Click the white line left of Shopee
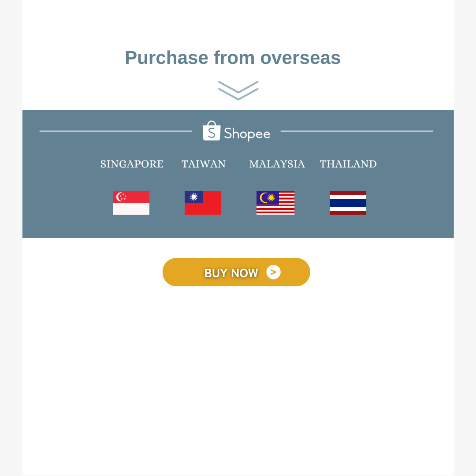This screenshot has height=476, width=476. (x=115, y=131)
